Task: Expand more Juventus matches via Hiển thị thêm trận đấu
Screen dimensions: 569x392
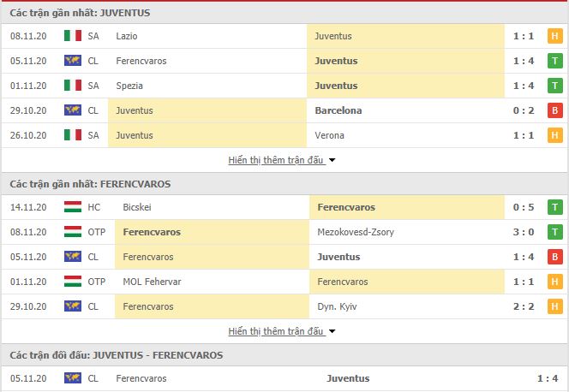Action: 276,160
